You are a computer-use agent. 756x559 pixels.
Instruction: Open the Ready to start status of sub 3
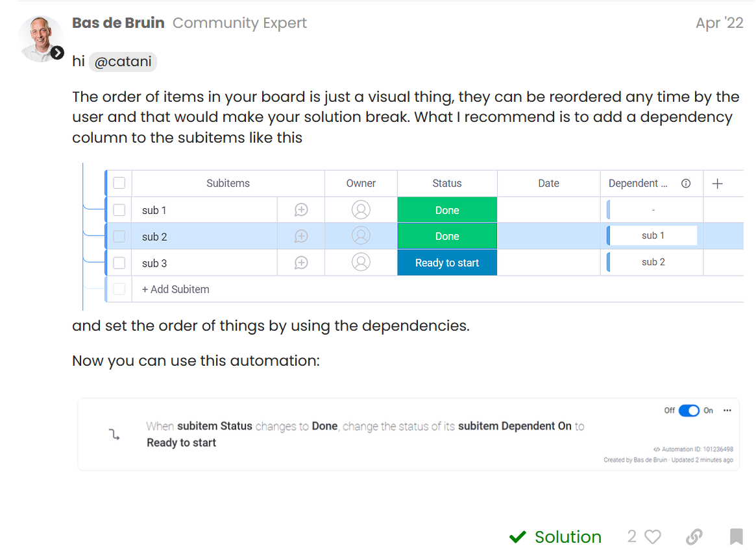447,263
